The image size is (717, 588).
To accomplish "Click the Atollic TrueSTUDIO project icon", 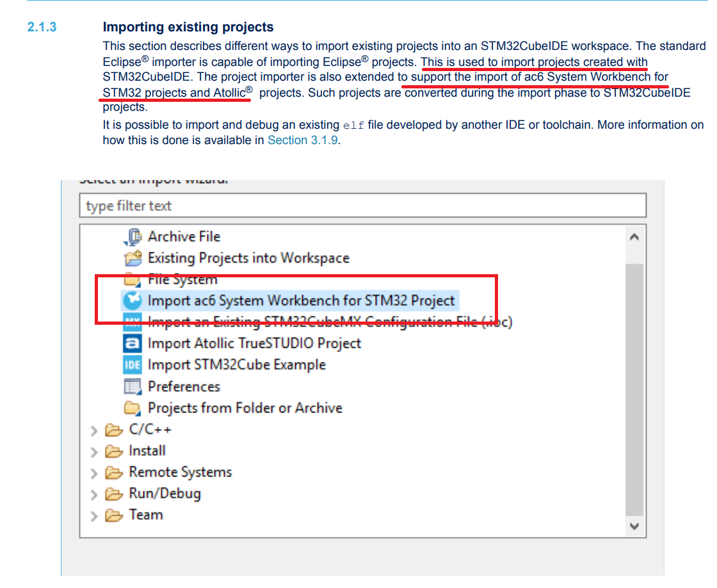I will point(131,343).
